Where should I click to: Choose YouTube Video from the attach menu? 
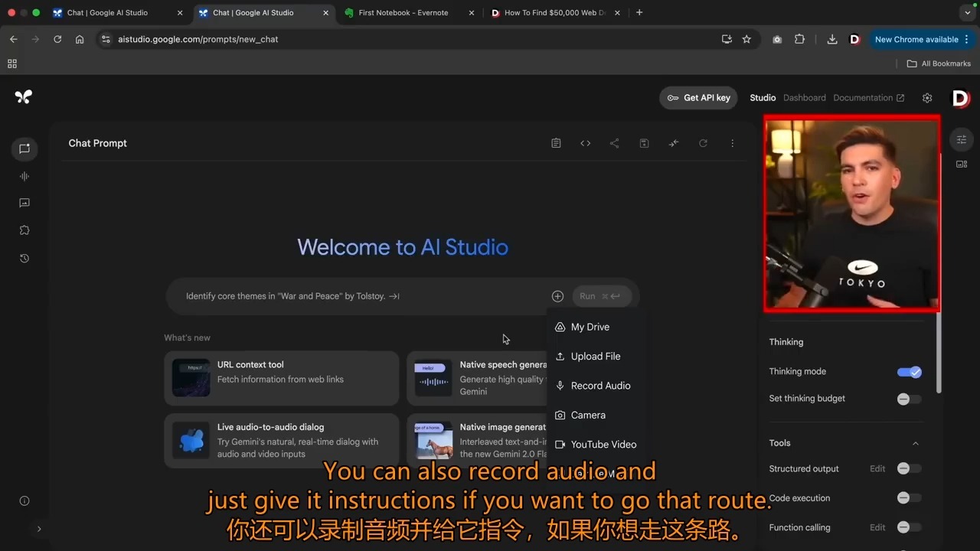tap(596, 445)
